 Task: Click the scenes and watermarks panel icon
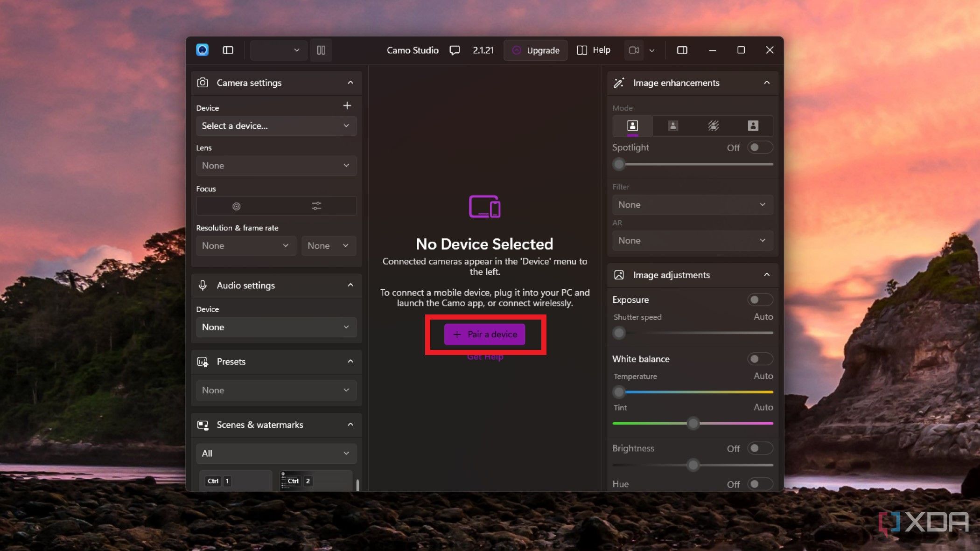click(x=202, y=425)
